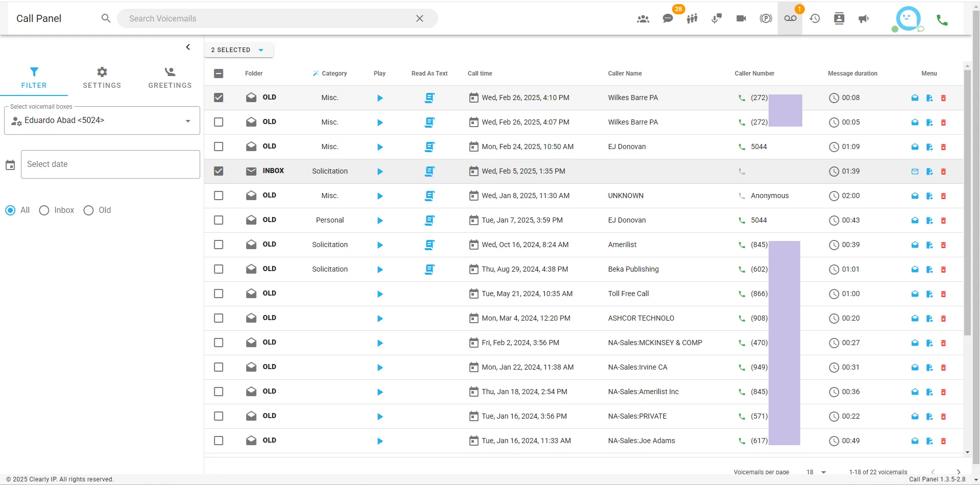Switch to the GREETINGS tab
The height and width of the screenshot is (485, 980).
point(170,78)
